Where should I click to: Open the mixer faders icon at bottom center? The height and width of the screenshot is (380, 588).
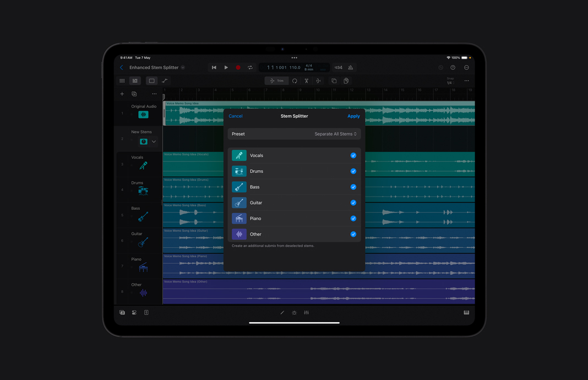(x=307, y=312)
